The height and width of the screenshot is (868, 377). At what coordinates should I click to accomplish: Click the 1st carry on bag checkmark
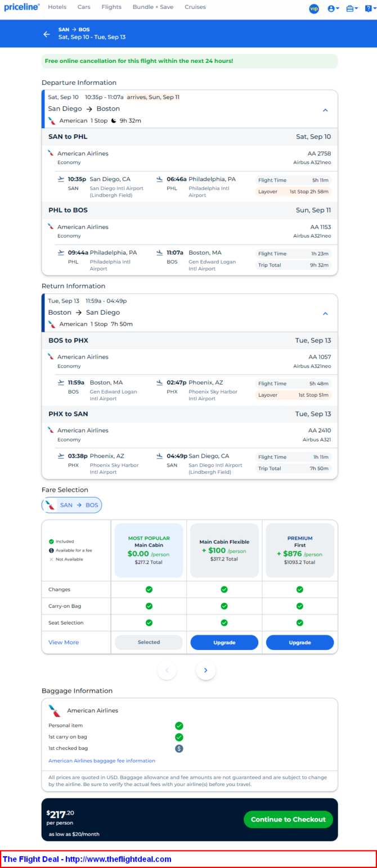179,737
